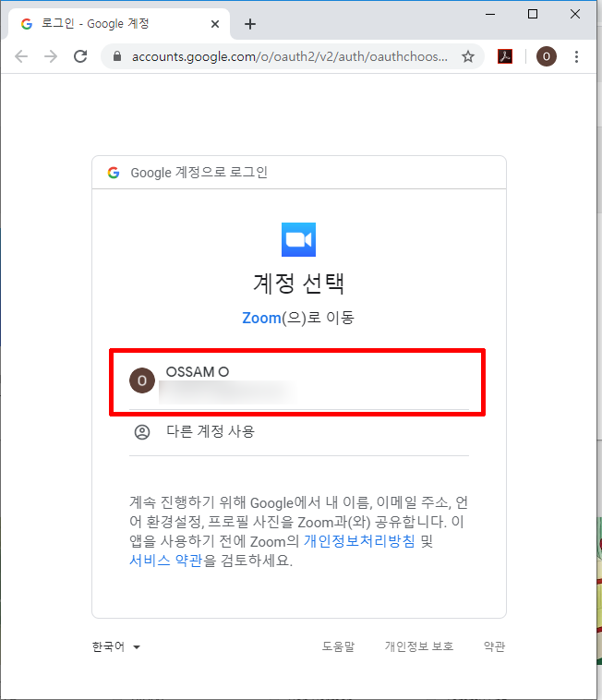Image resolution: width=602 pixels, height=700 pixels.
Task: Choose the OSSAM O account
Action: (x=298, y=382)
